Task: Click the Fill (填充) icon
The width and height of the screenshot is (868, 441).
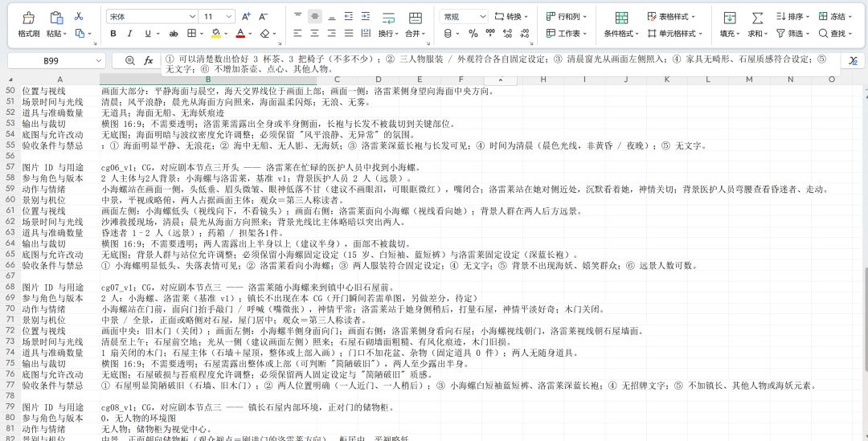Action: point(730,18)
